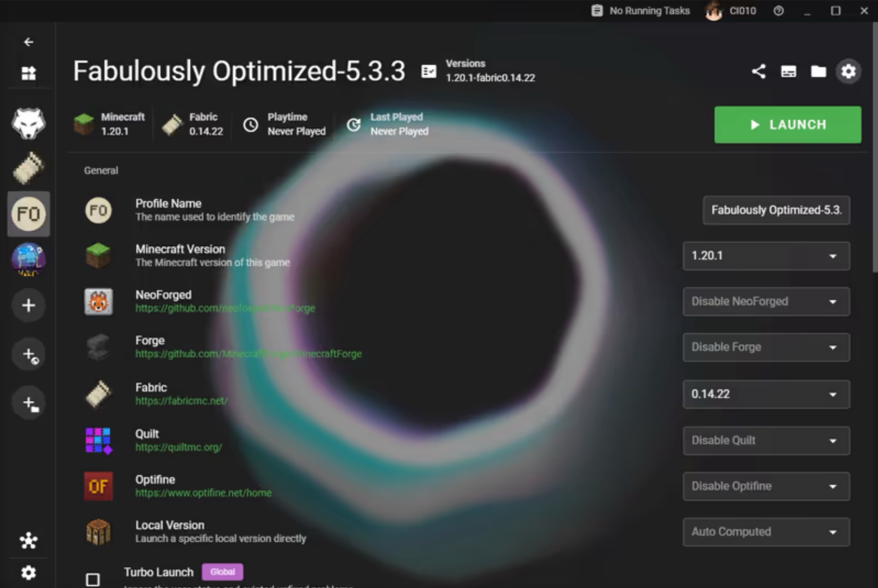Open instance settings gear beside folder

[x=849, y=71]
